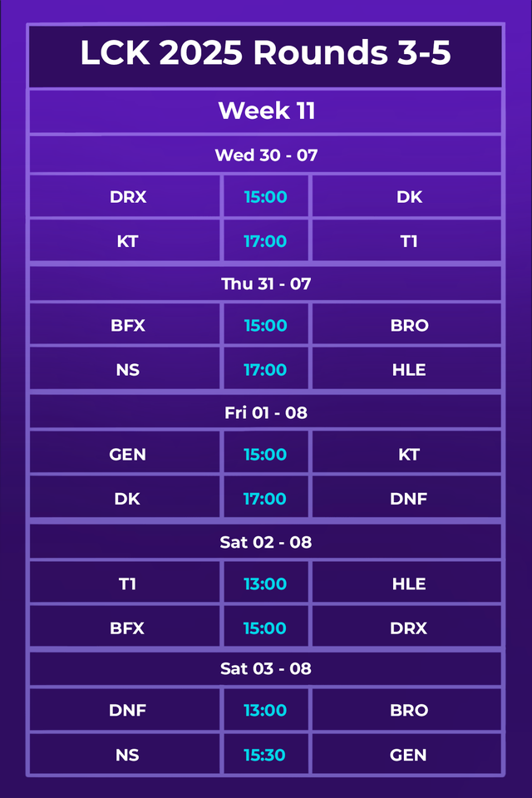532x798 pixels.
Task: Click the 15:30 match time
Action: (265, 755)
